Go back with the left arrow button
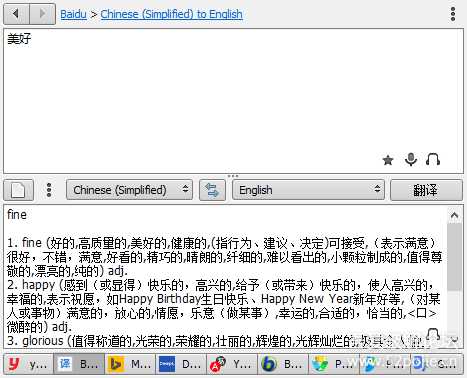Image resolution: width=467 pixels, height=378 pixels. pyautogui.click(x=16, y=14)
